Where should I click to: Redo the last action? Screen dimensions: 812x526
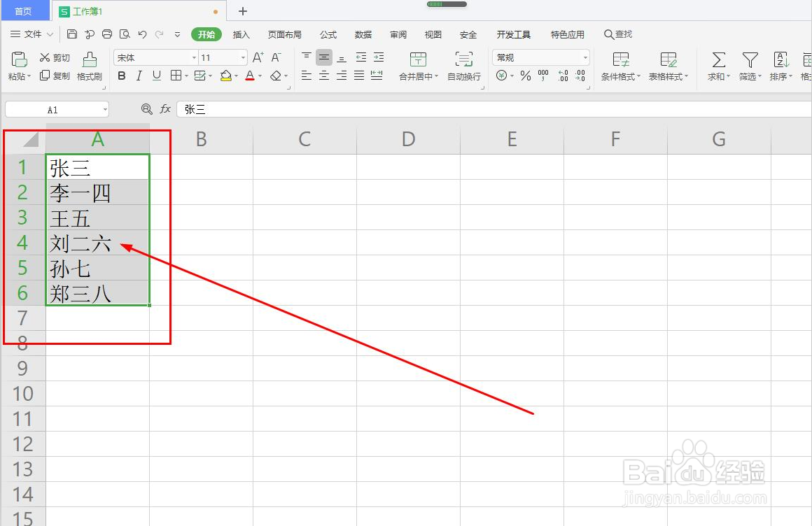160,34
